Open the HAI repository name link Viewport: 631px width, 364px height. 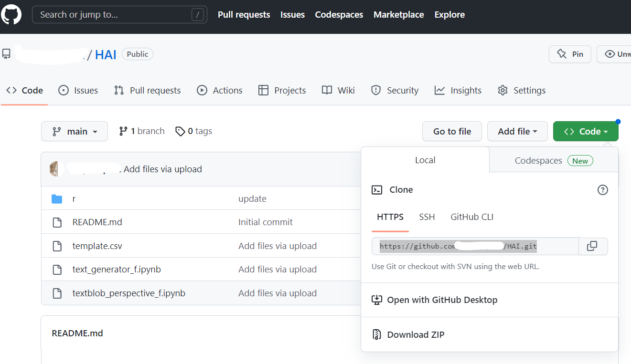click(106, 54)
